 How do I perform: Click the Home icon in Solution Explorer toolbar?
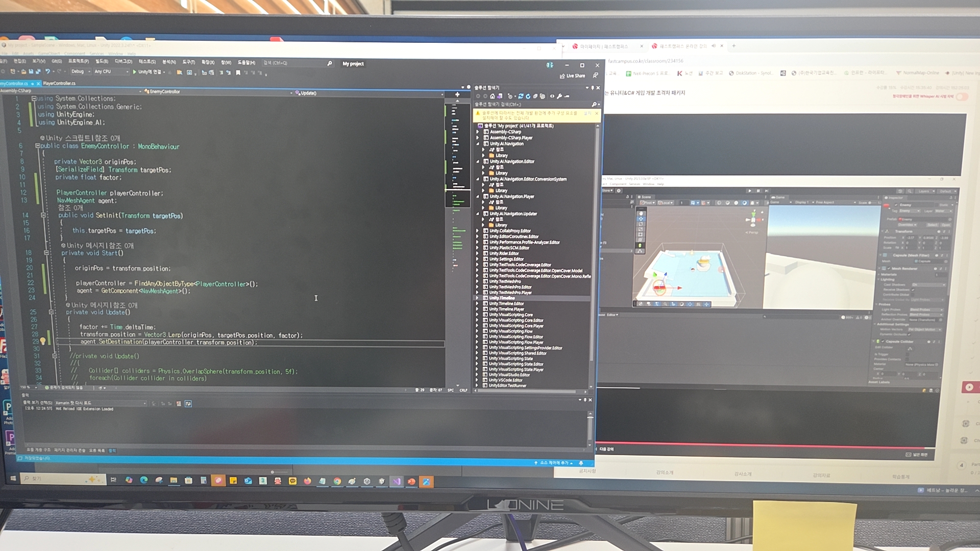tap(493, 96)
